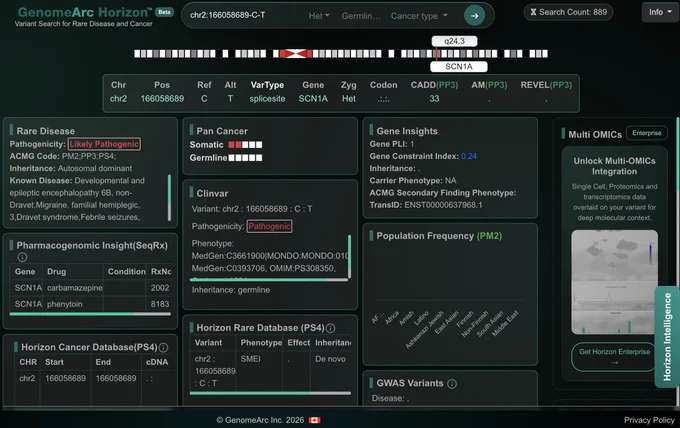Open Horizon Rare Database info icon

[330, 328]
